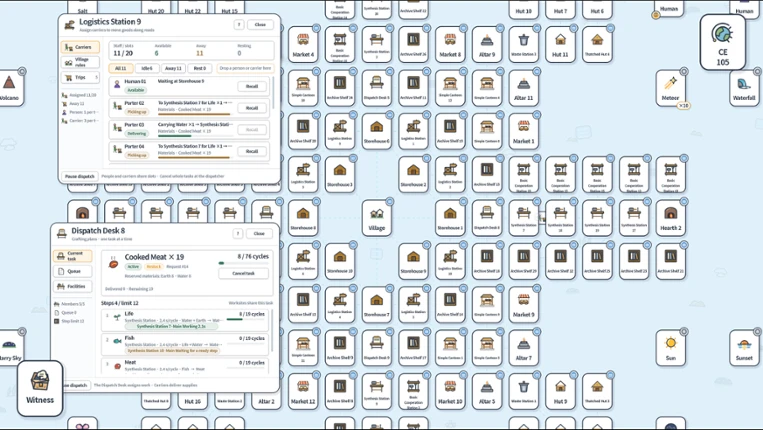Toggle the corner badge on Meteor card
The height and width of the screenshot is (430, 763).
pos(684,72)
